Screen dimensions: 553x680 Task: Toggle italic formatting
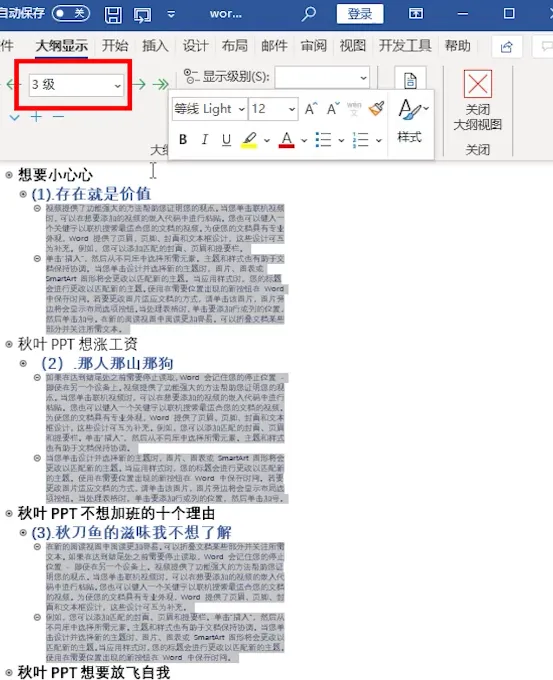tap(204, 139)
